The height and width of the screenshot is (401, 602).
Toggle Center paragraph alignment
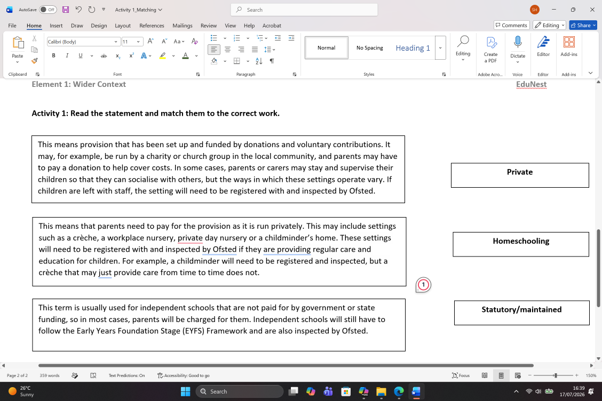(228, 50)
